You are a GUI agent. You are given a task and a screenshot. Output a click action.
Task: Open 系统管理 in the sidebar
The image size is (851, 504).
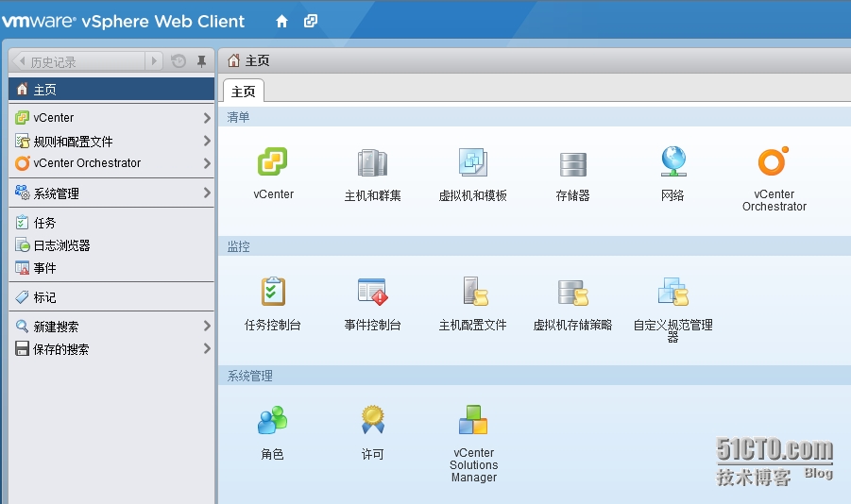[x=111, y=193]
